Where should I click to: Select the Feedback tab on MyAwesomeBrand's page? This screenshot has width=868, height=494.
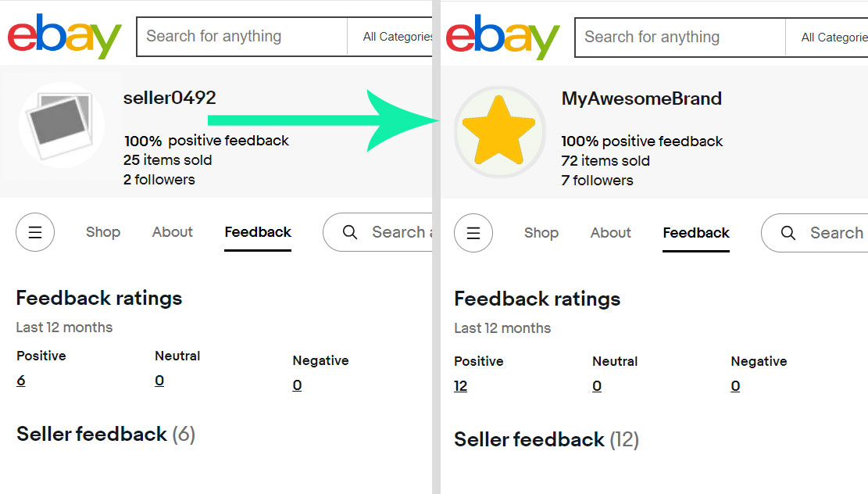pyautogui.click(x=695, y=232)
